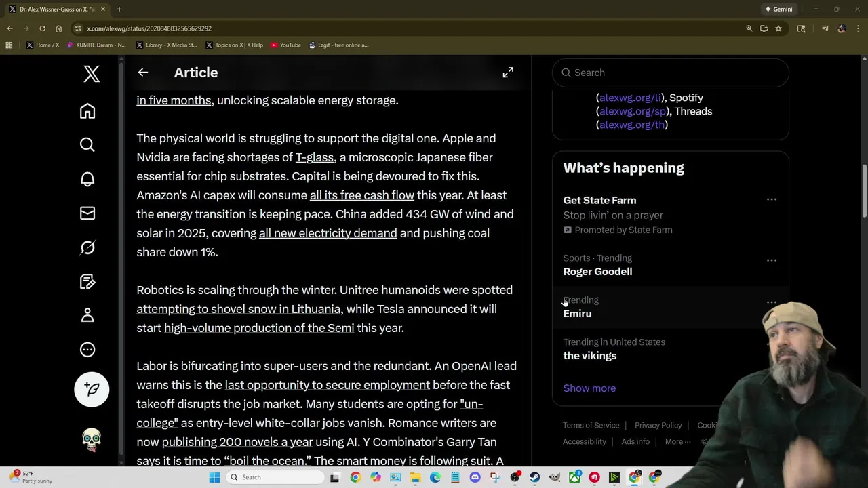Open Articles compose icon in X sidebar
The width and height of the screenshot is (868, 488).
click(87, 281)
